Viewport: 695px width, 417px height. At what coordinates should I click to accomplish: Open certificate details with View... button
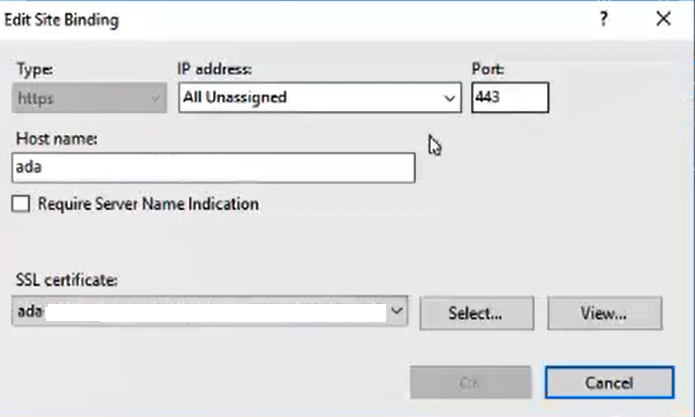point(603,313)
